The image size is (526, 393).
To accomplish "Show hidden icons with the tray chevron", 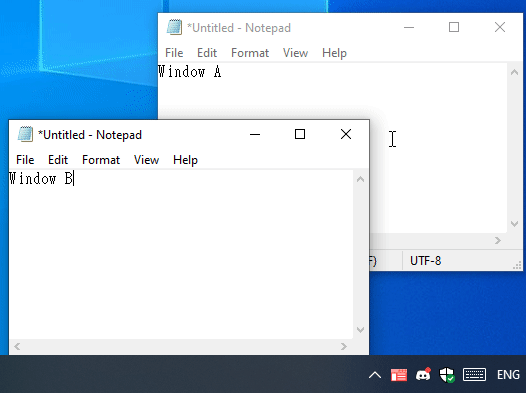I will (x=375, y=375).
